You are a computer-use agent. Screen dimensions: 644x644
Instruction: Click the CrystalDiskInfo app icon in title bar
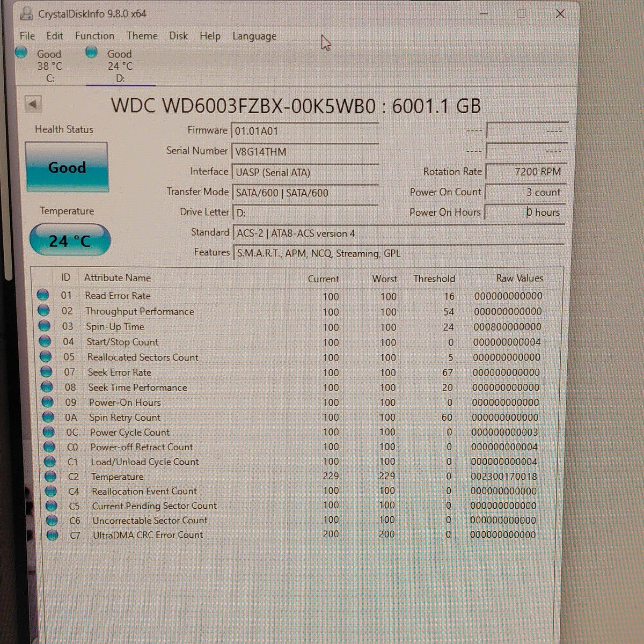26,13
